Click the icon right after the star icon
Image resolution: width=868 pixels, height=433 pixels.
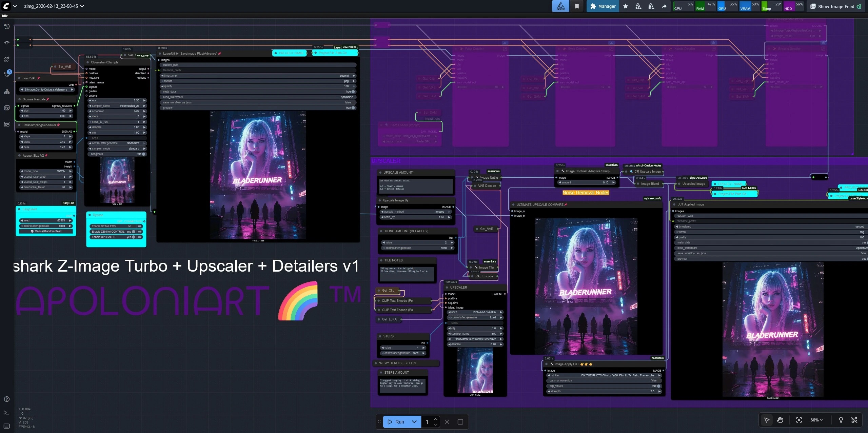pos(638,6)
